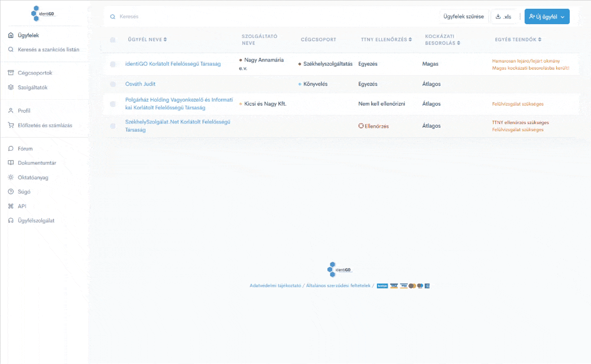
Task: Click the API command-key icon
Action: (x=11, y=206)
